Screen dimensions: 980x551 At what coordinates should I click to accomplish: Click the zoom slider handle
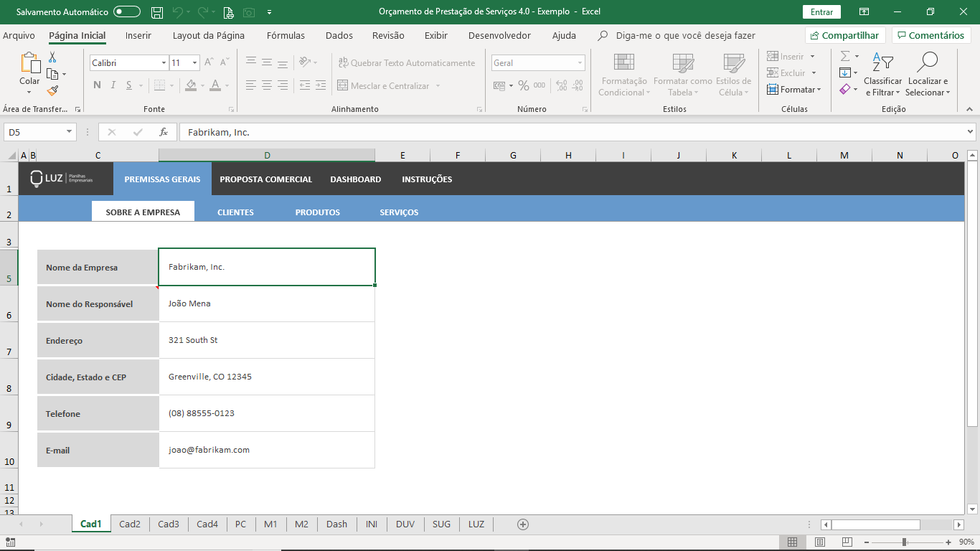pyautogui.click(x=904, y=542)
